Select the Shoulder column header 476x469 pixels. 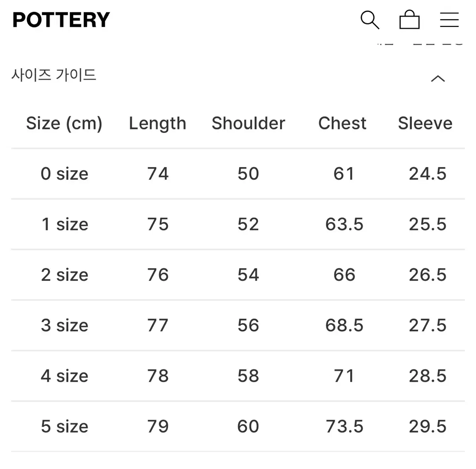[x=248, y=123]
